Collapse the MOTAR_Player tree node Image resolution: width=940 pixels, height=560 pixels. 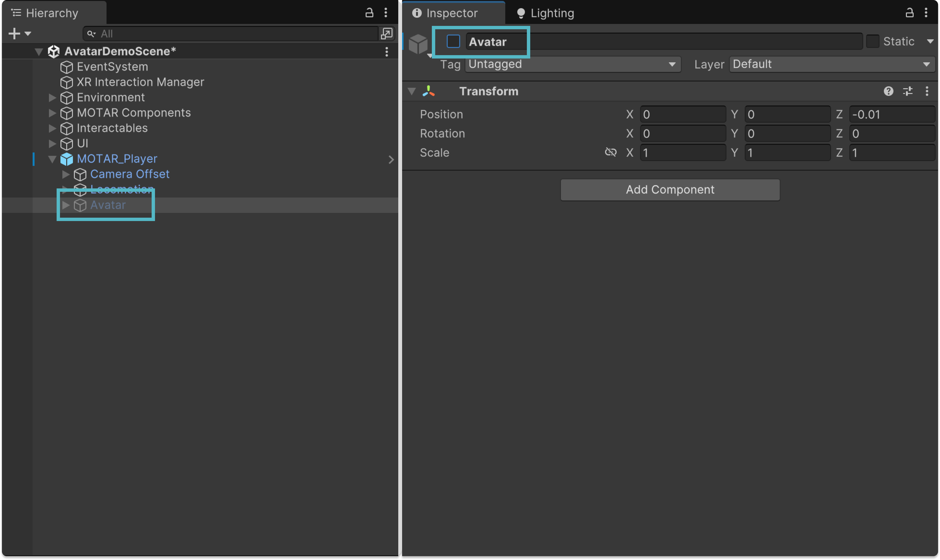(x=53, y=159)
